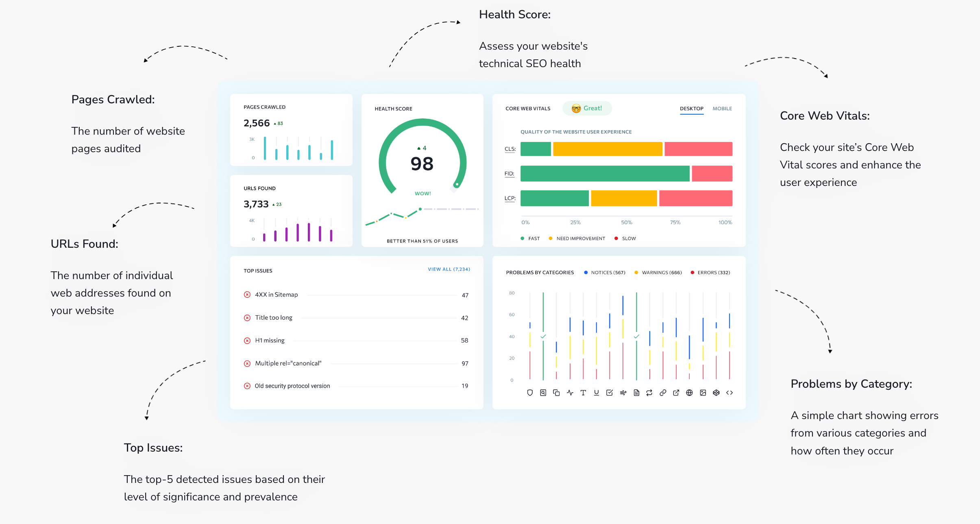The width and height of the screenshot is (980, 524).
Task: Click the red CLS slow bar segment
Action: [x=698, y=149]
